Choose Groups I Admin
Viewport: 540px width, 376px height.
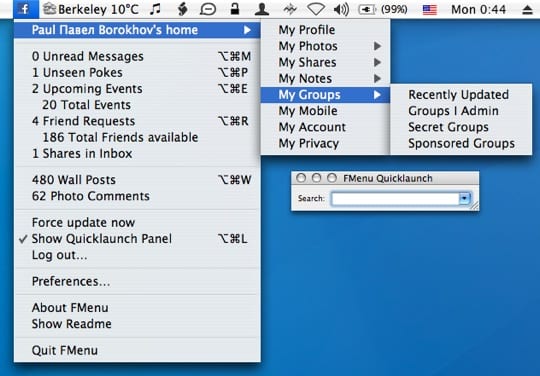click(461, 111)
